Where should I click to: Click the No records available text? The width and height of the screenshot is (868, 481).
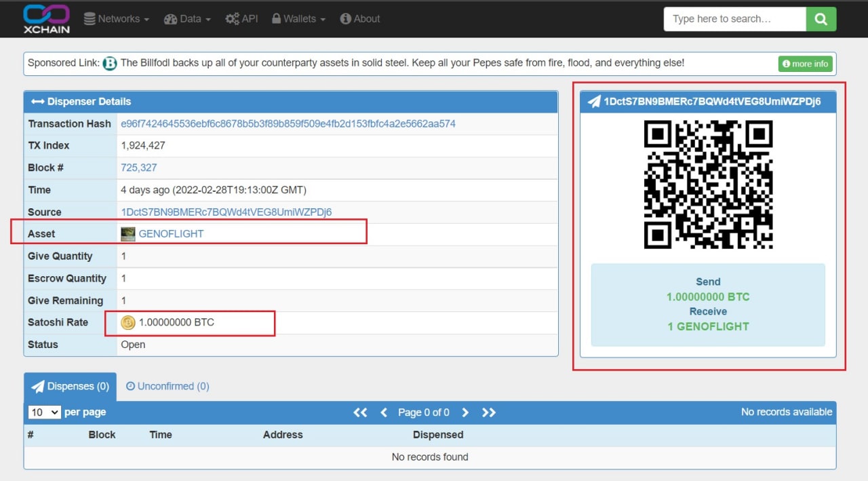pyautogui.click(x=787, y=412)
